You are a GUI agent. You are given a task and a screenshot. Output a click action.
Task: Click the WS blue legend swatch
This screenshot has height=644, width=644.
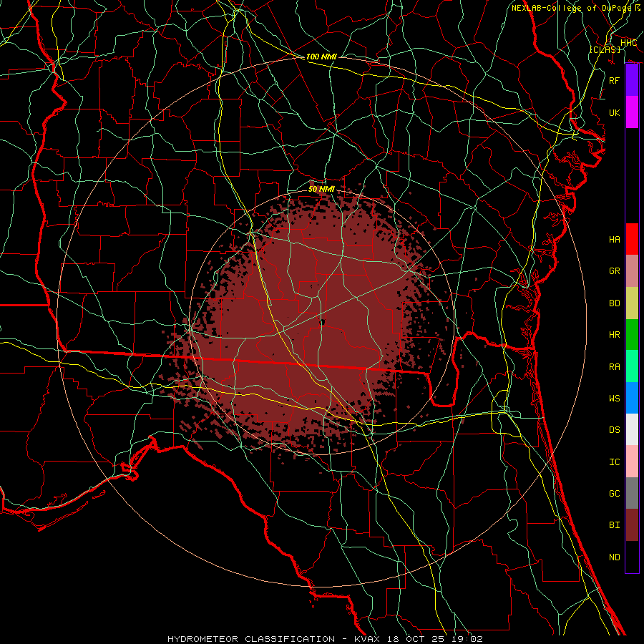(x=632, y=398)
